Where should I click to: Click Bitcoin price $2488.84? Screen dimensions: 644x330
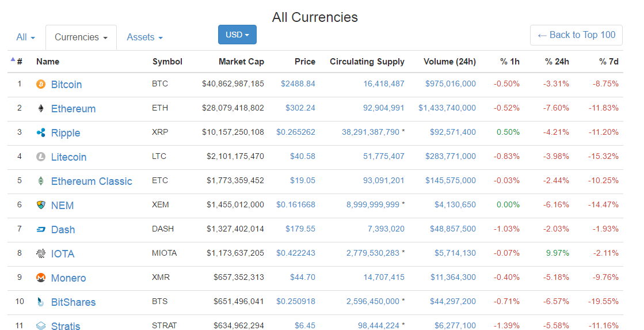(298, 84)
